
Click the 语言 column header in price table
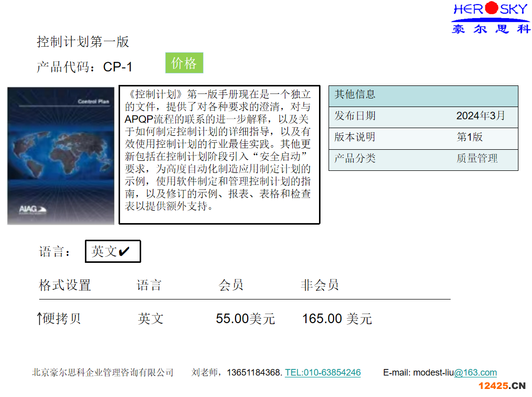[x=149, y=285]
